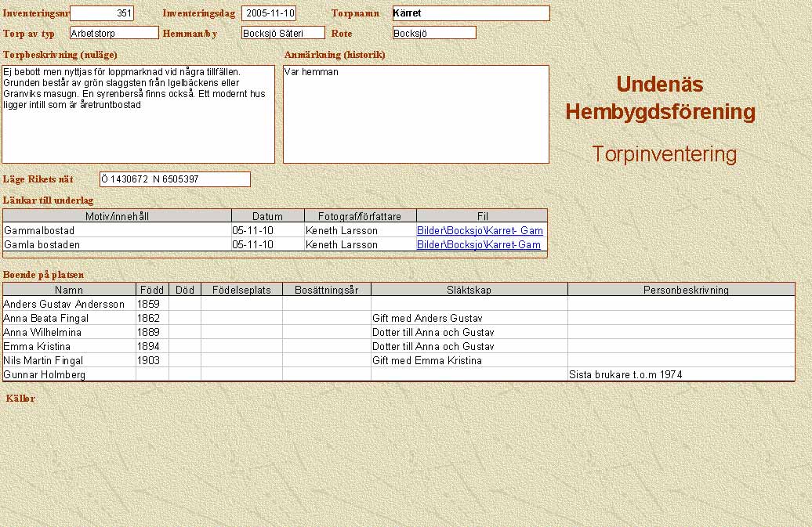
Task: Click the Fotograf/författare column header
Action: (x=360, y=216)
